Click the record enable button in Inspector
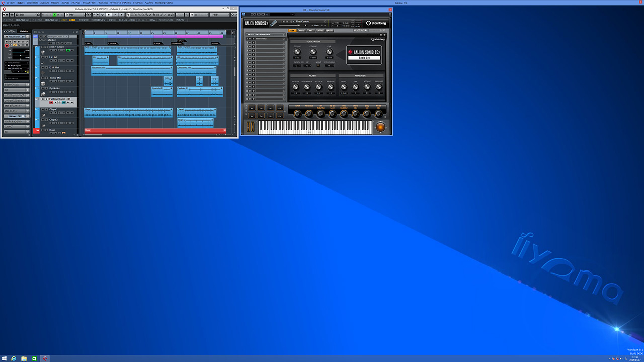 click(x=7, y=45)
